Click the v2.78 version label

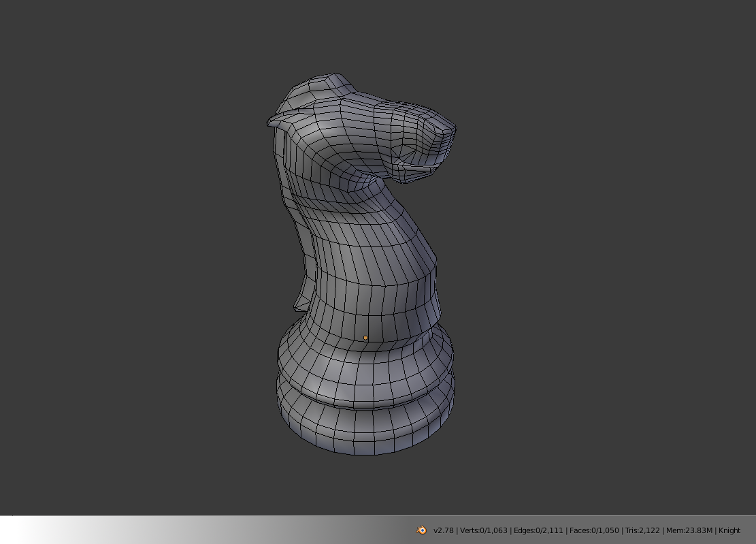(443, 530)
